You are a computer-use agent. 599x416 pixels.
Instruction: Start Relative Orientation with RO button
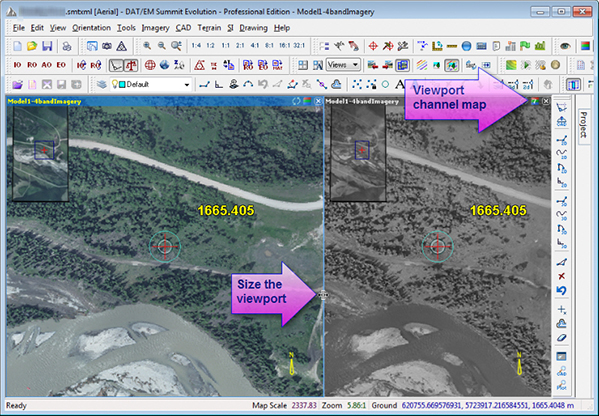point(32,65)
